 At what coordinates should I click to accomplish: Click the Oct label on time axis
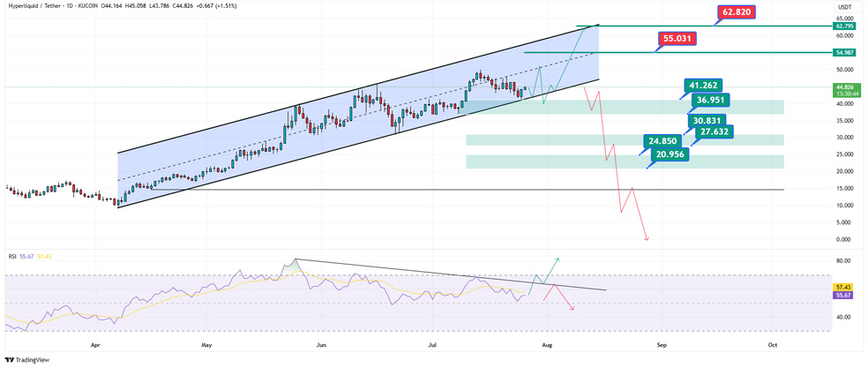(772, 345)
